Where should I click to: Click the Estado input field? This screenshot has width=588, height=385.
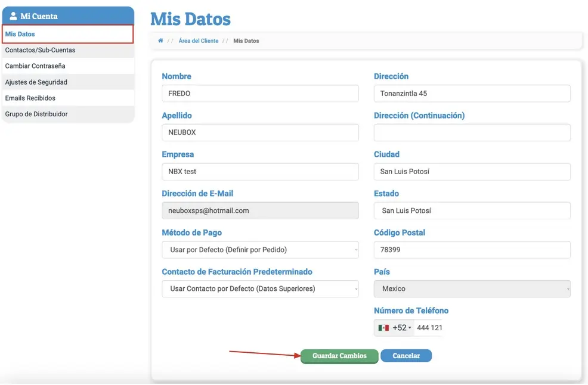472,211
